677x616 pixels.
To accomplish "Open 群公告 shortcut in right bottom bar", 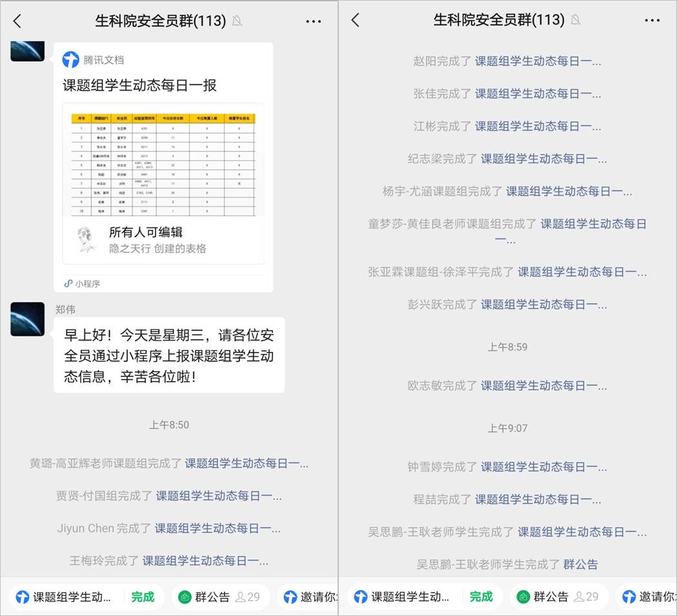I will point(550,597).
